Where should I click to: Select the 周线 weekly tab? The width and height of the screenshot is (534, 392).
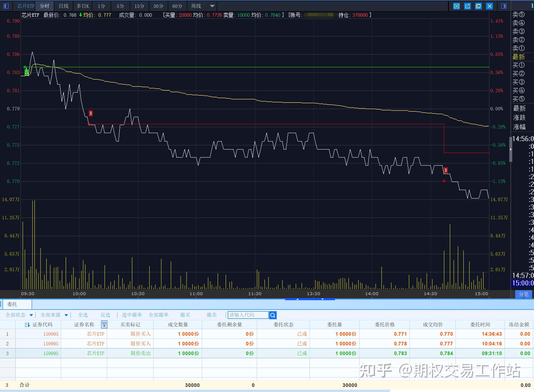click(196, 6)
